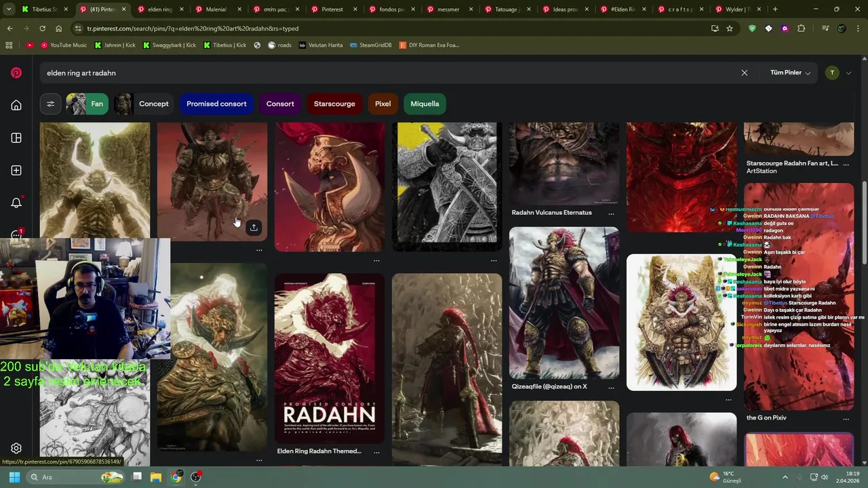
Task: Open the search filters slider icon
Action: pos(50,104)
